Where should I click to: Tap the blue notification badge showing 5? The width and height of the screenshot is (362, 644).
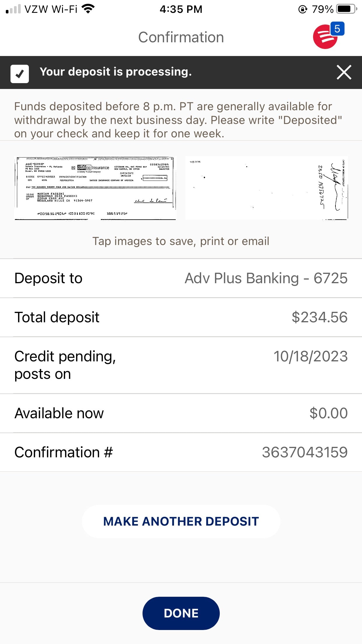[x=337, y=29]
